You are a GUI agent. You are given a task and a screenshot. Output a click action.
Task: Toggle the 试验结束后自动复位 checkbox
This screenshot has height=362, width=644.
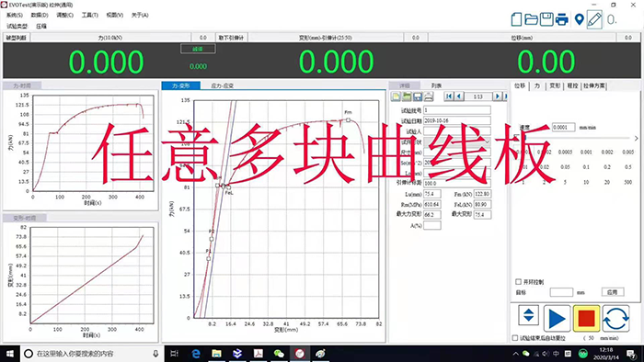[515, 338]
